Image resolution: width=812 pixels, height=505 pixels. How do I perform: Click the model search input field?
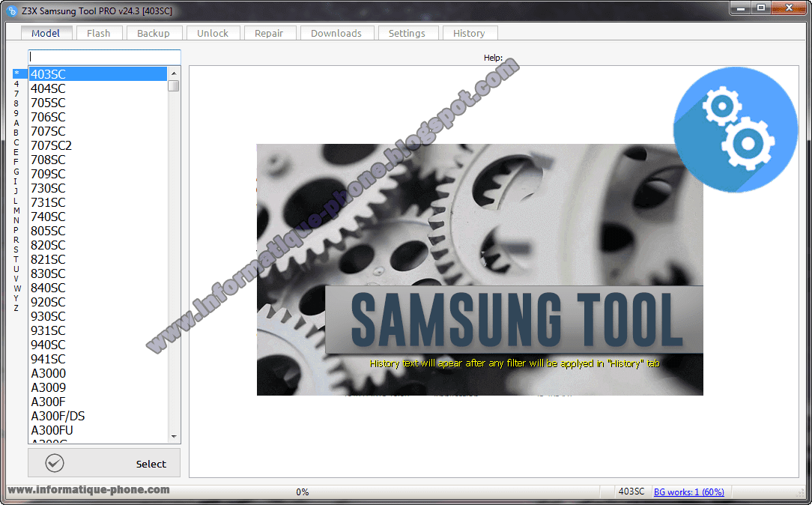pyautogui.click(x=104, y=57)
